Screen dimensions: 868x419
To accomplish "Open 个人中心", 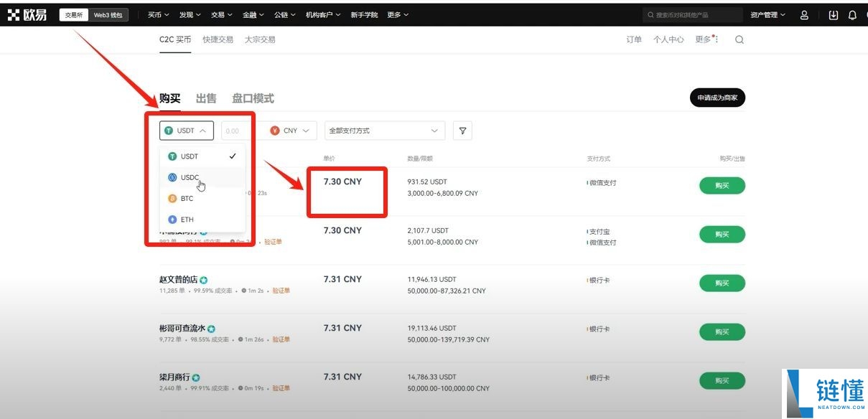I will [x=668, y=39].
